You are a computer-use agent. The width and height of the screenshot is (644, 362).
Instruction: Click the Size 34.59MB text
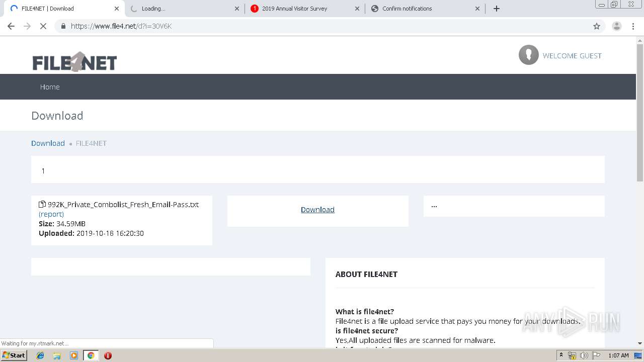pyautogui.click(x=62, y=224)
